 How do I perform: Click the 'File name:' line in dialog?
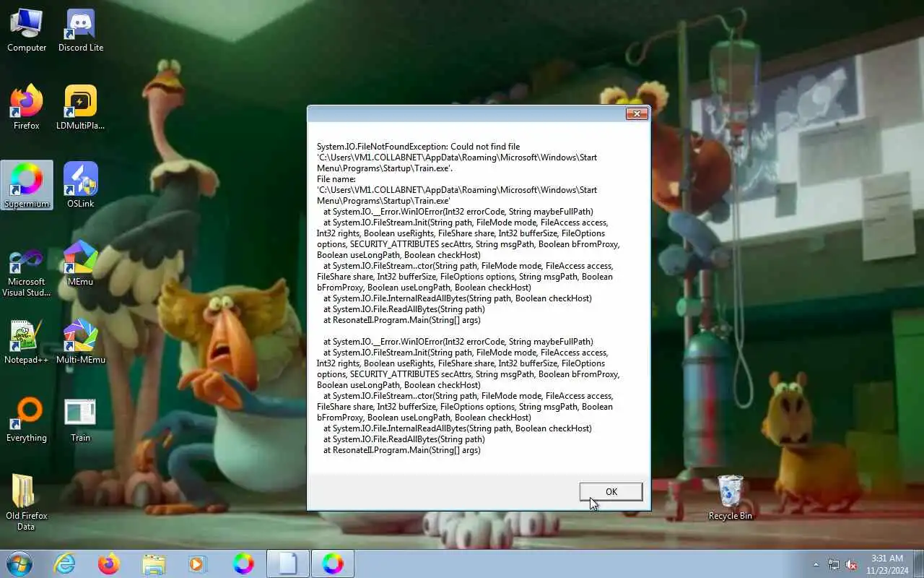tap(336, 179)
